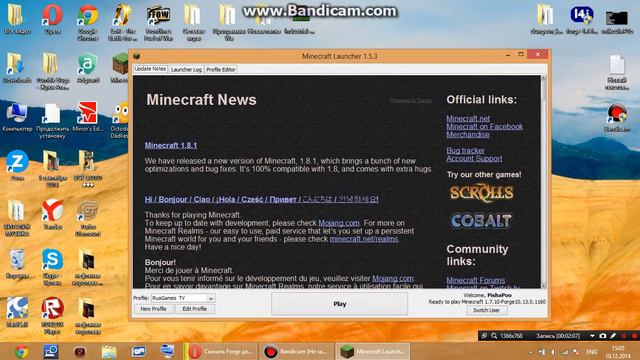640x360 pixels.
Task: Click the Bandicam red stop recording button
Action: (x=634, y=336)
